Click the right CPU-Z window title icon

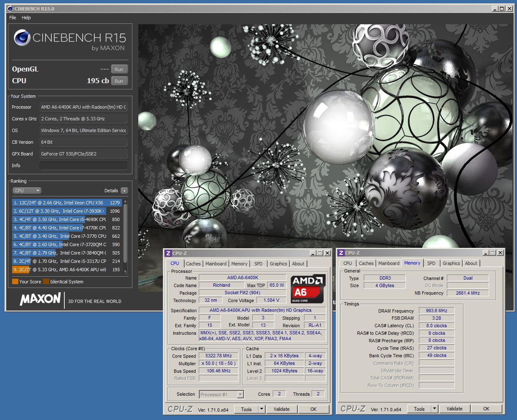(x=341, y=253)
